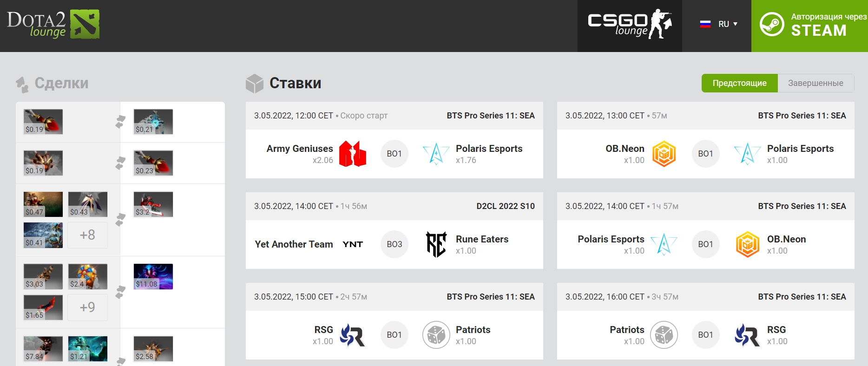The width and height of the screenshot is (868, 366).
Task: Click the Ставки cube icon
Action: pyautogui.click(x=255, y=84)
